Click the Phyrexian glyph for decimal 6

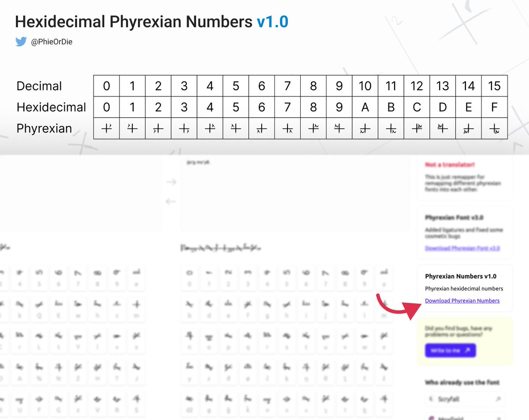[x=262, y=129]
